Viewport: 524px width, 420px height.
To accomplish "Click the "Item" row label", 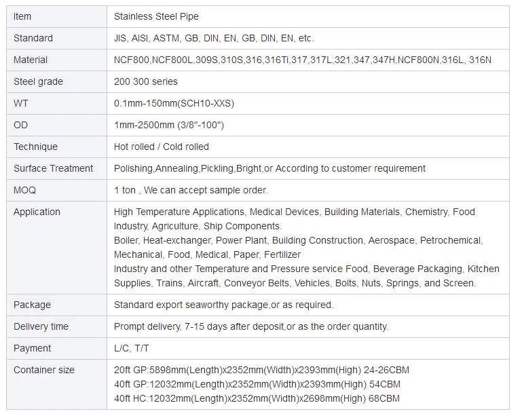I will [22, 16].
